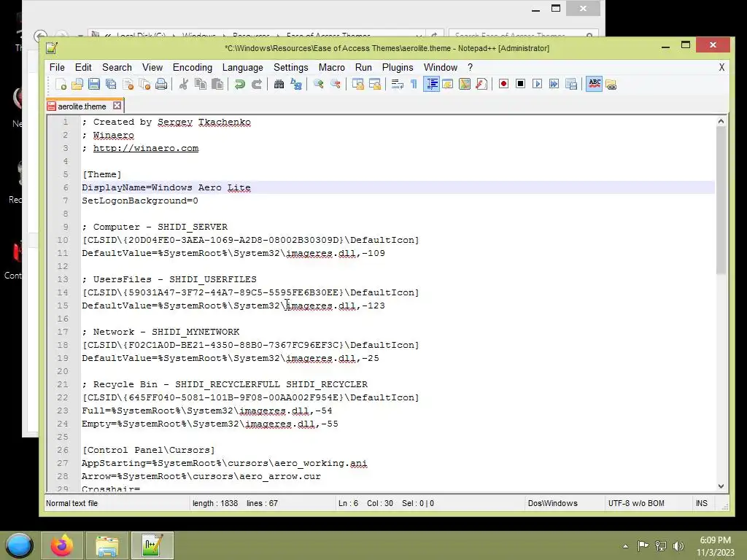Click the Windows Start orb on taskbar
The width and height of the screenshot is (747, 560).
tap(19, 545)
